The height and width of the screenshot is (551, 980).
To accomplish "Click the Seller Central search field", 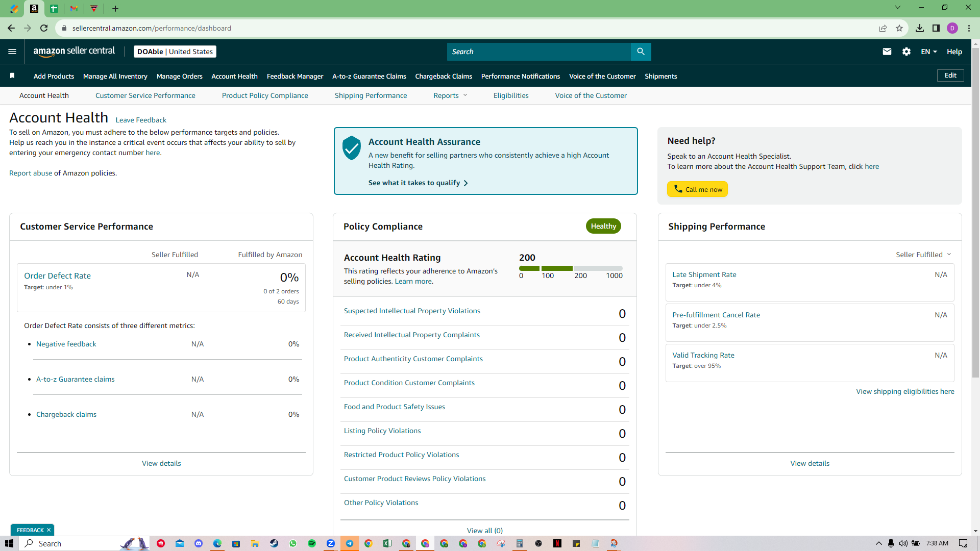I will click(x=539, y=52).
